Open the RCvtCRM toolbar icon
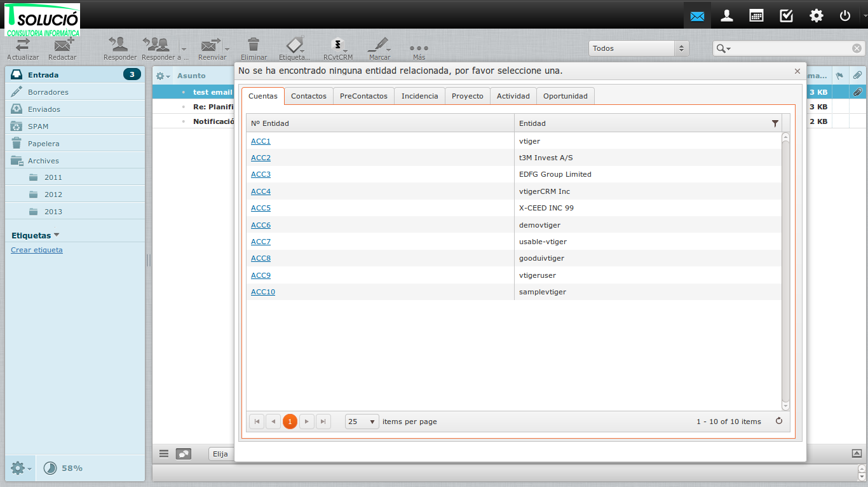This screenshot has height=487, width=868. tap(337, 45)
